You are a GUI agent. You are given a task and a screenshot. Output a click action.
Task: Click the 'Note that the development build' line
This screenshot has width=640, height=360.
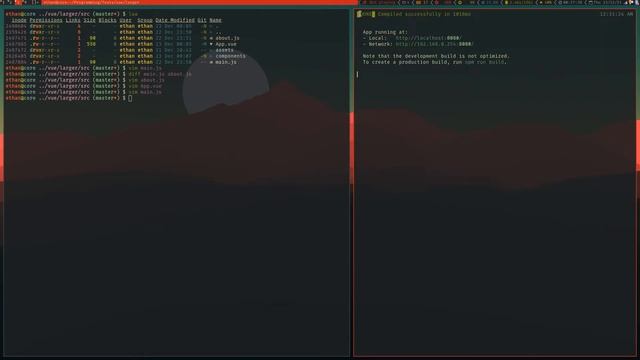click(x=436, y=56)
